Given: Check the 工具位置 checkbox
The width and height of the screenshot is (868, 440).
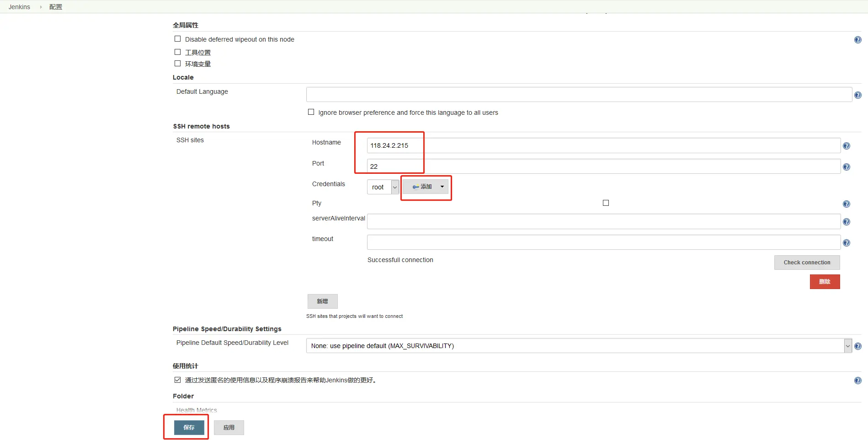Looking at the screenshot, I should (x=177, y=52).
